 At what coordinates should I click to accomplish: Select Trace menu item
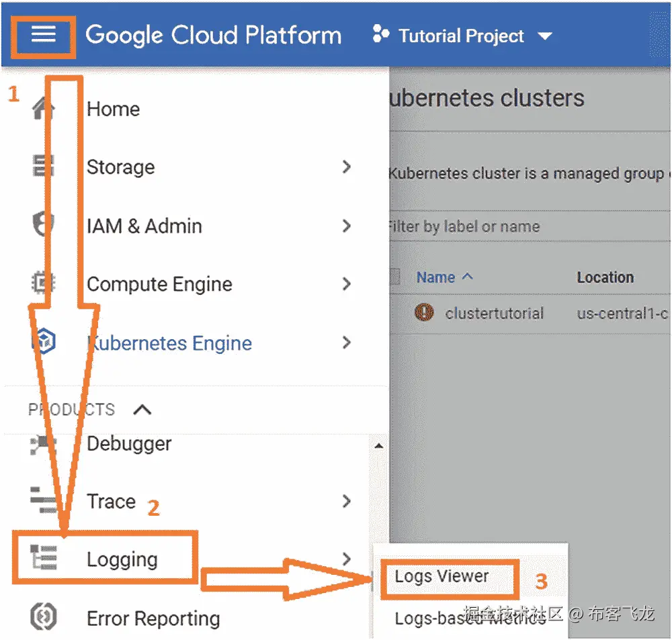(x=111, y=501)
